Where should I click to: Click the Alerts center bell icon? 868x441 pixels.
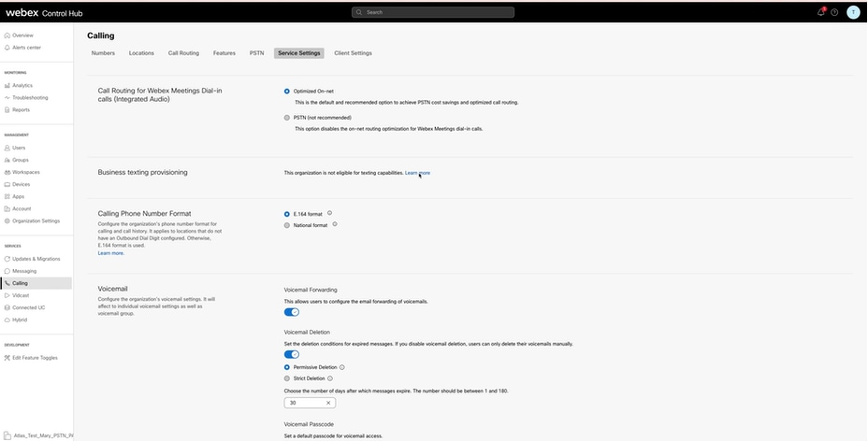(x=7, y=48)
